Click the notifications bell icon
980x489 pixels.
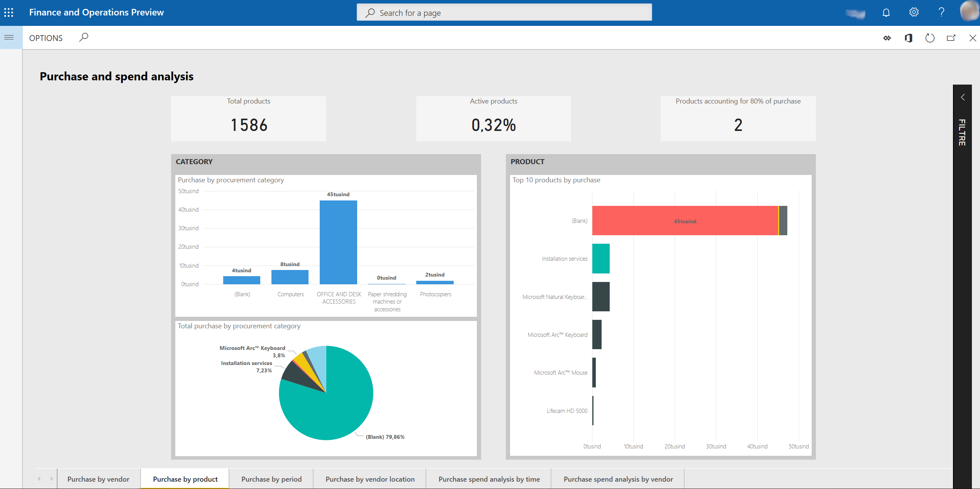click(x=886, y=12)
